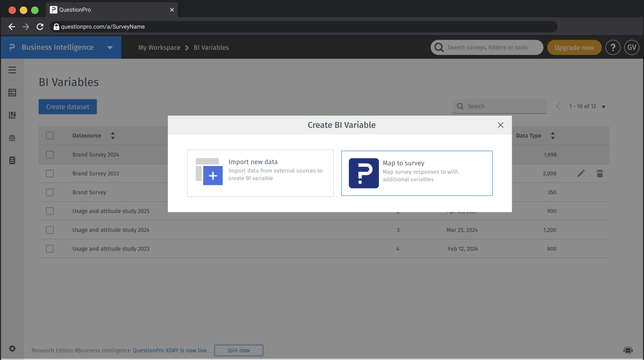644x360 pixels.
Task: Open the chat support icon
Action: [x=628, y=350]
